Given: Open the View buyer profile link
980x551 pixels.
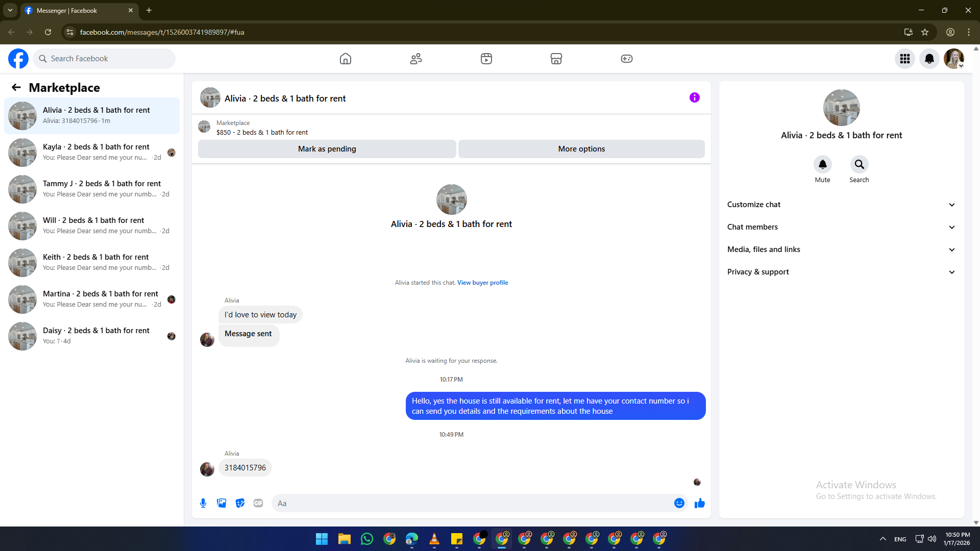Looking at the screenshot, I should pyautogui.click(x=482, y=283).
